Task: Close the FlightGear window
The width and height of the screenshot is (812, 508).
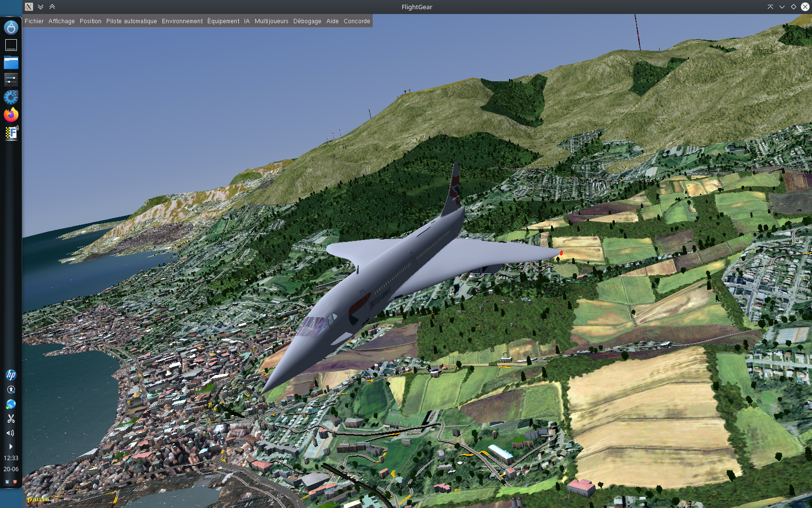Action: click(805, 7)
